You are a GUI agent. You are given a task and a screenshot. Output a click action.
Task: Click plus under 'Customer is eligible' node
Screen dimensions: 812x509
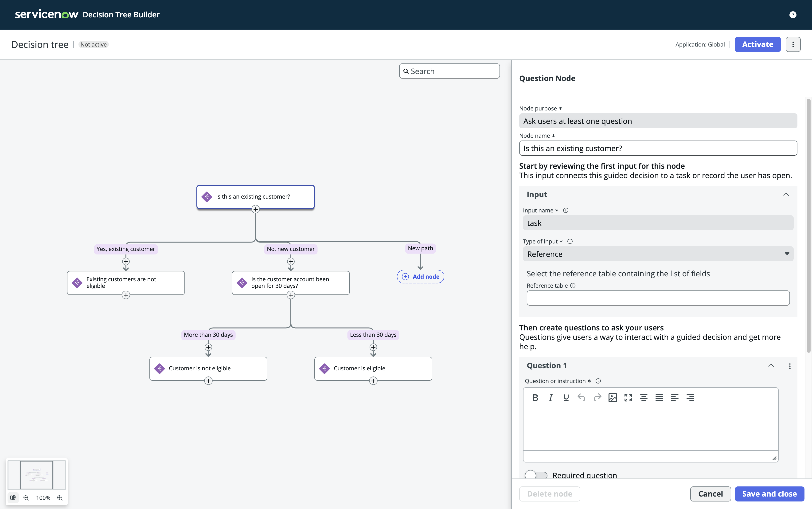click(x=373, y=381)
